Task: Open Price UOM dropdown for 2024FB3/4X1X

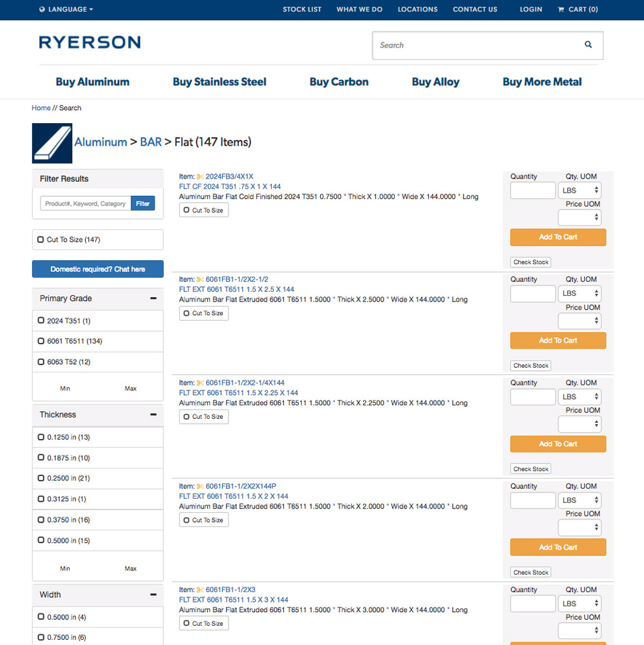Action: coord(579,218)
